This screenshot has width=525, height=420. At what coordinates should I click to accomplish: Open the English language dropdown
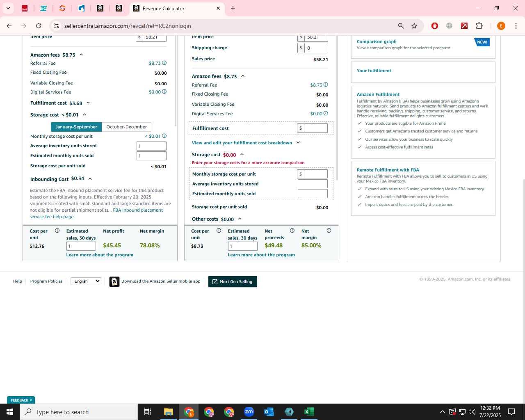tap(86, 281)
